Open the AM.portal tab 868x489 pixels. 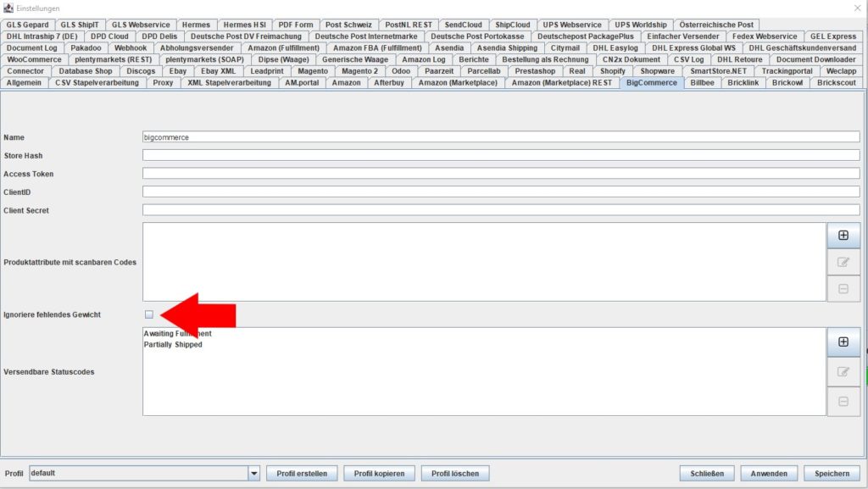[x=302, y=82]
